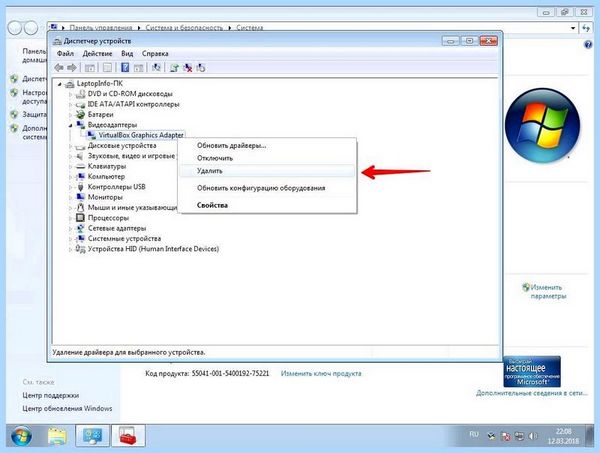Collapse the LaptopInfo-ПК root node arrow

click(x=59, y=84)
